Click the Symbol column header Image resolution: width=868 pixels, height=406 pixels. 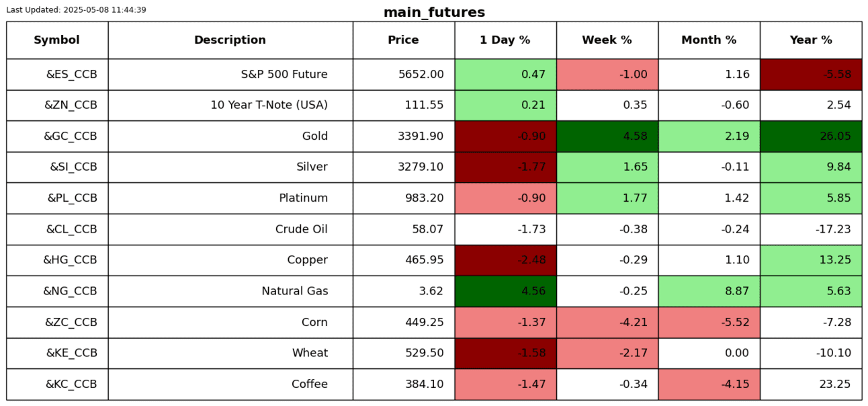(x=57, y=40)
